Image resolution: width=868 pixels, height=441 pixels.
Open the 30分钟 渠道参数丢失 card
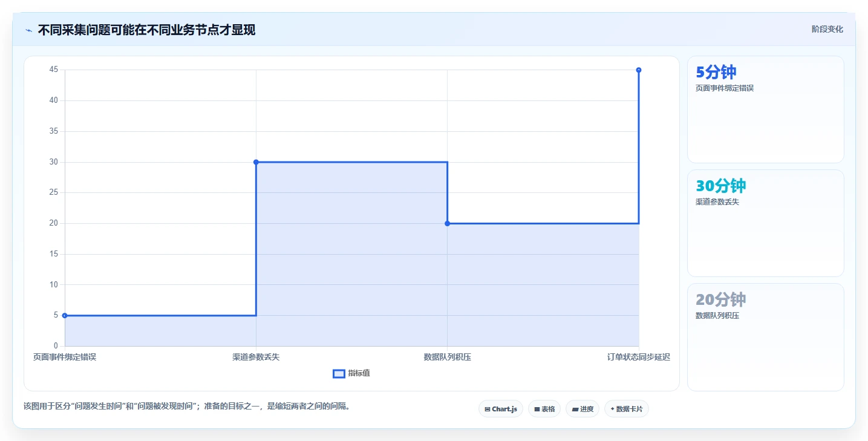coord(765,223)
